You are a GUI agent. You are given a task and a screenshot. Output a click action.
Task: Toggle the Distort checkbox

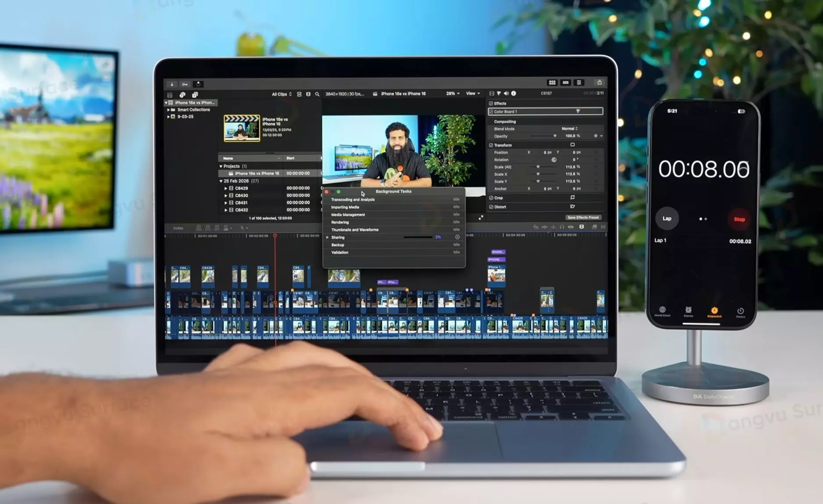[x=491, y=207]
